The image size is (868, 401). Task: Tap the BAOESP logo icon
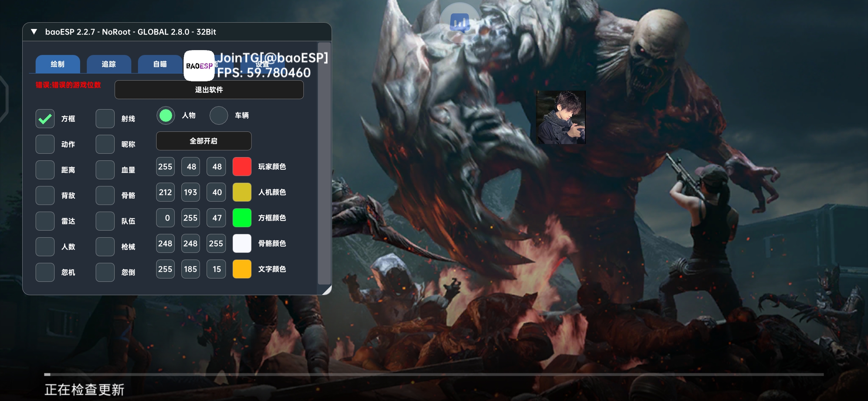(x=199, y=66)
